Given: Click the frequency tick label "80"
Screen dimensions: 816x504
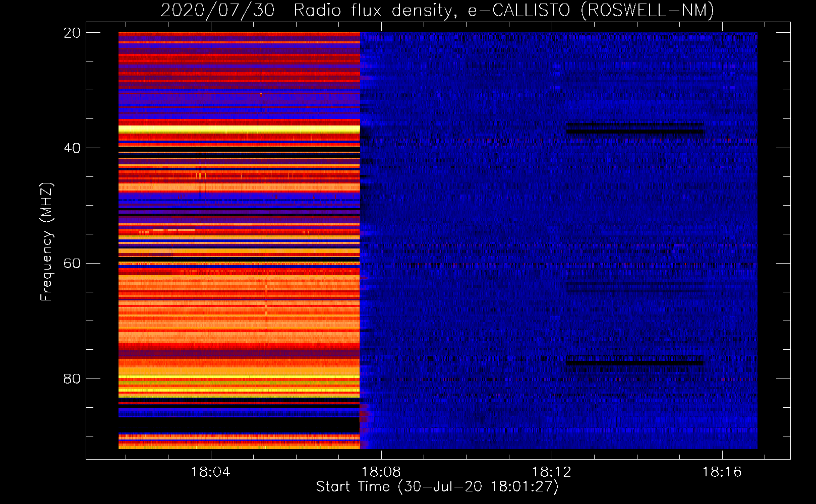Looking at the screenshot, I should pyautogui.click(x=72, y=379).
